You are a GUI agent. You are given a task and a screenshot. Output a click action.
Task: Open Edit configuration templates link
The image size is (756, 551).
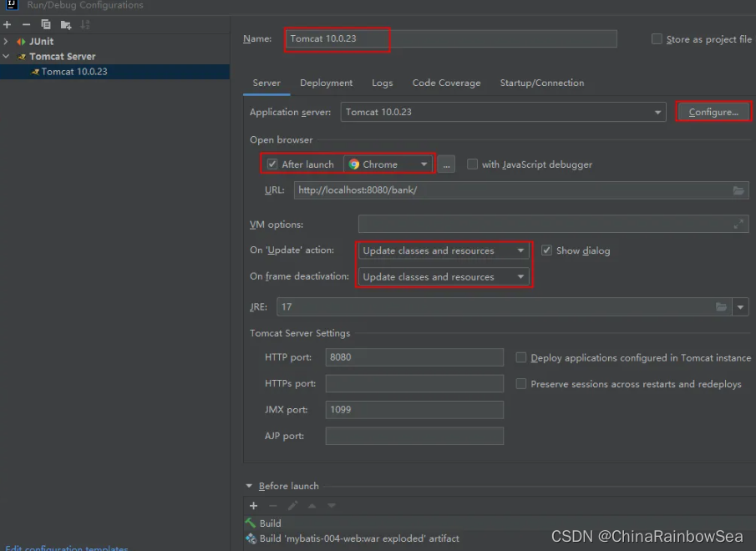67,548
